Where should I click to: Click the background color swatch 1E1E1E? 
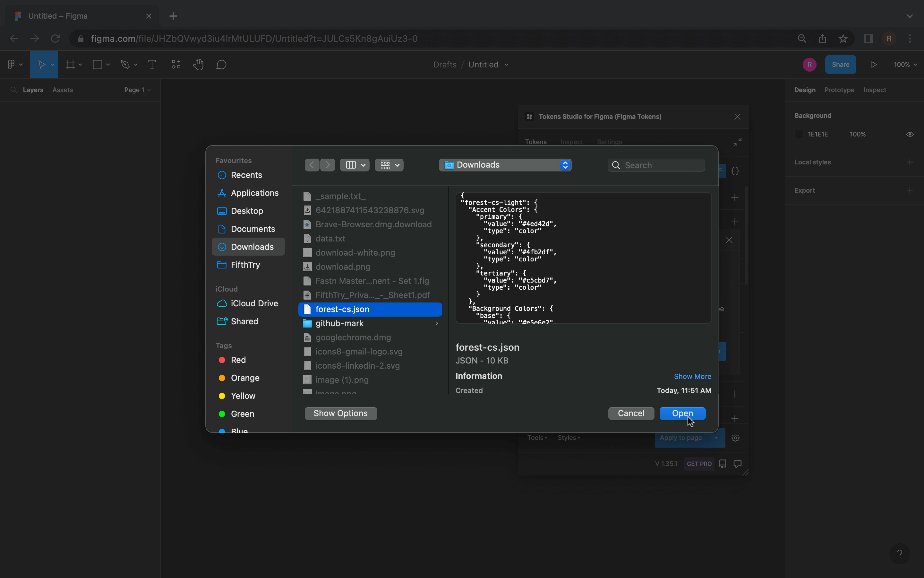point(799,134)
